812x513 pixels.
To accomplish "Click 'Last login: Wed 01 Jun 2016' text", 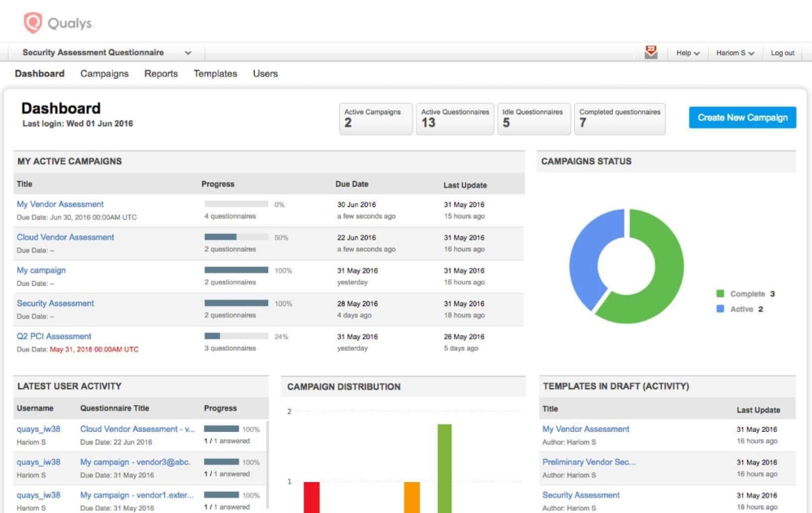I will pyautogui.click(x=78, y=123).
